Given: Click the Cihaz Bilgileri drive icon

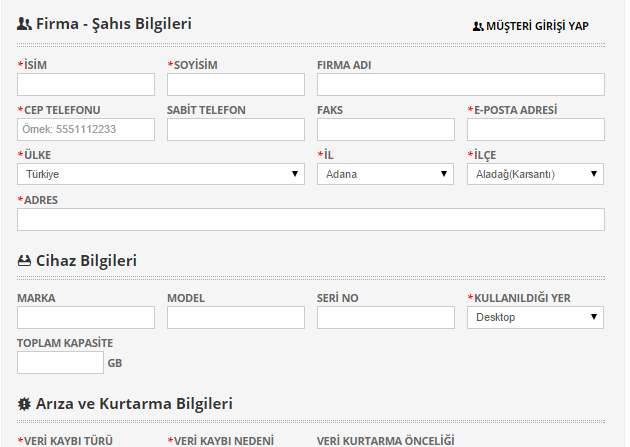Looking at the screenshot, I should tap(24, 261).
